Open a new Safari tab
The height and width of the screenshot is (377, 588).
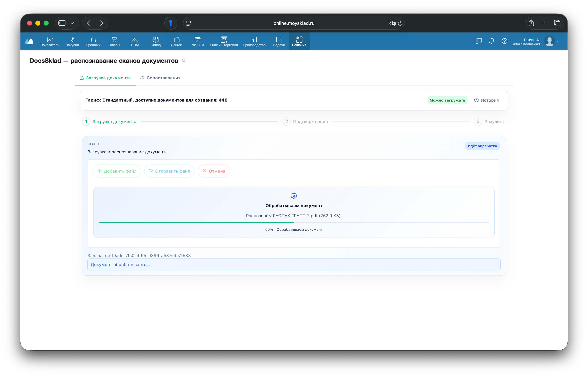[544, 23]
